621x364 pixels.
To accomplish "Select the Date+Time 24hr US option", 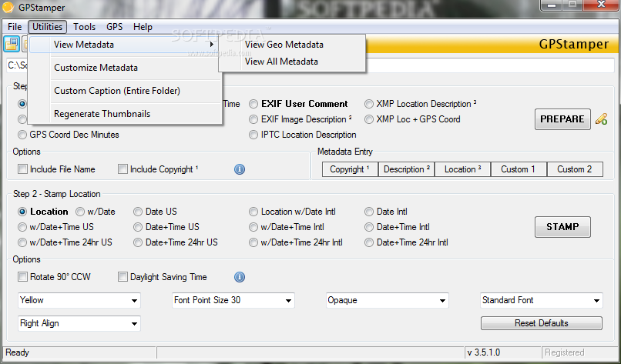I will [x=176, y=242].
